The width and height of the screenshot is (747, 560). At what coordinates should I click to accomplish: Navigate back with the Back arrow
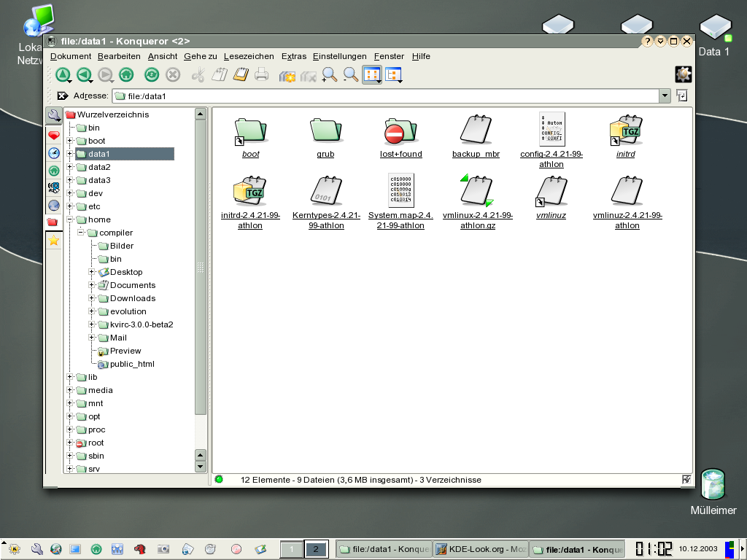[85, 75]
